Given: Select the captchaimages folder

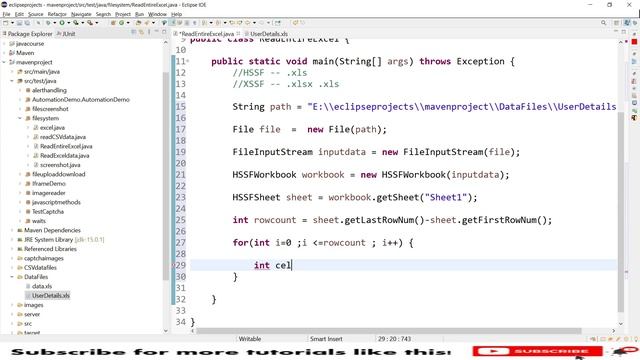Looking at the screenshot, I should point(44,258).
